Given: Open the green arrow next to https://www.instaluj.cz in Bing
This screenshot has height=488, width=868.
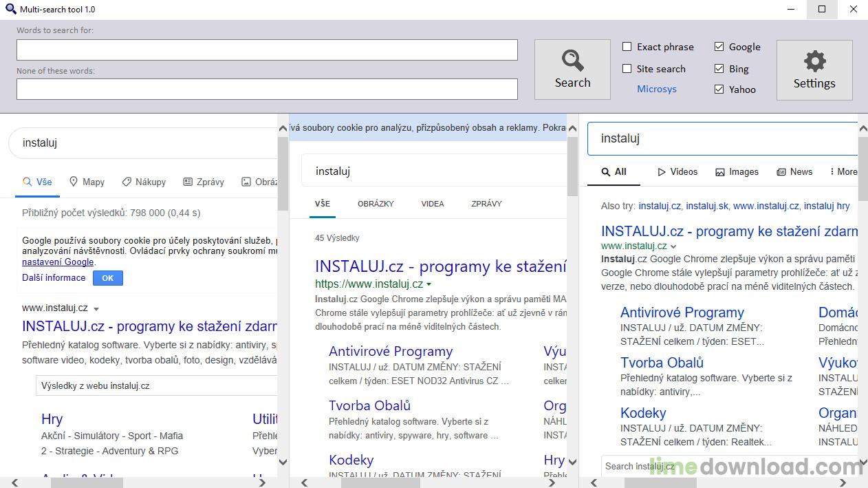Looking at the screenshot, I should pyautogui.click(x=429, y=284).
